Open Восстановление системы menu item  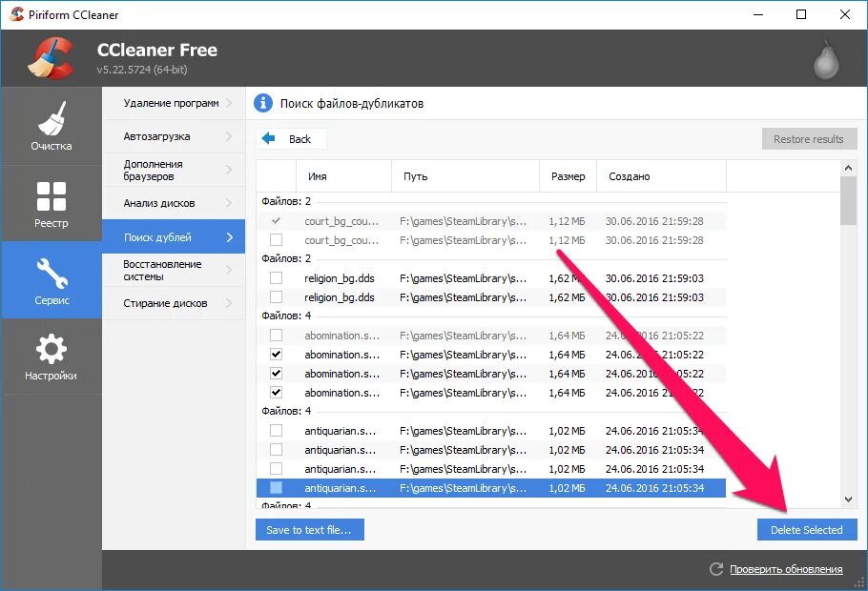pyautogui.click(x=174, y=270)
